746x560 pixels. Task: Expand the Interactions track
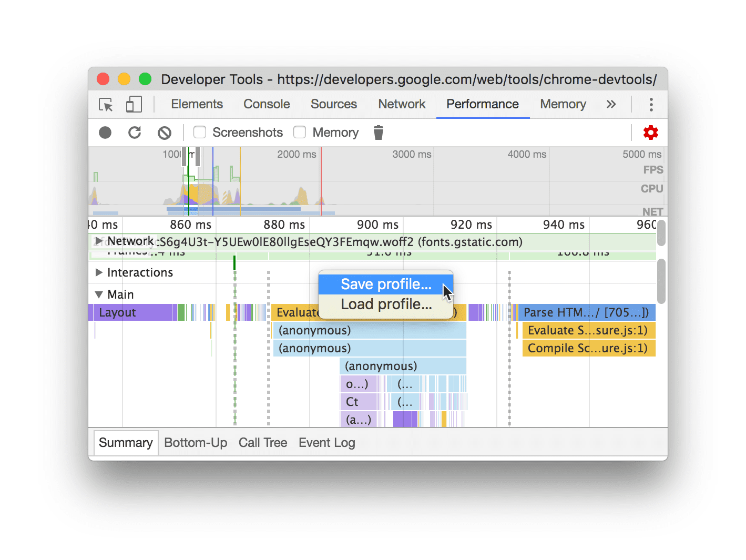(x=99, y=272)
